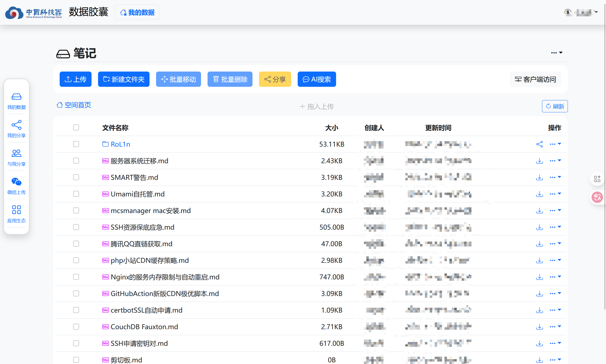Switch to the 我的数据 top tab
The height and width of the screenshot is (364, 606).
[x=137, y=13]
